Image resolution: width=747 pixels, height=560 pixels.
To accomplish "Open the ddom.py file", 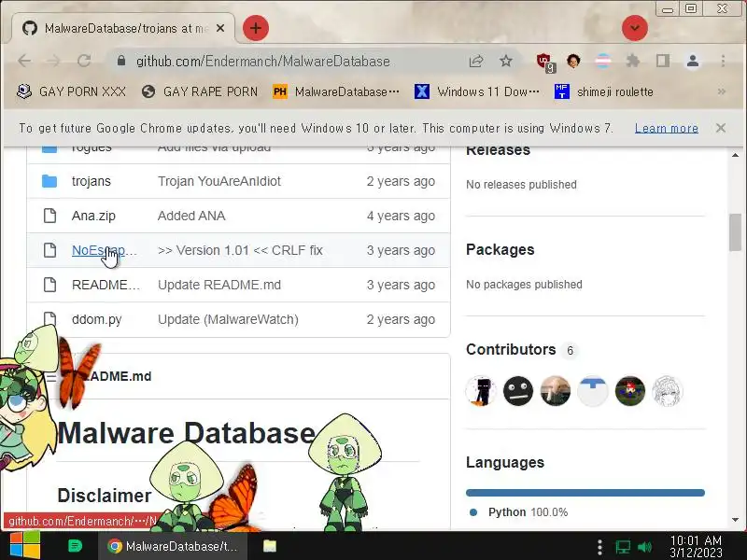I will (97, 319).
